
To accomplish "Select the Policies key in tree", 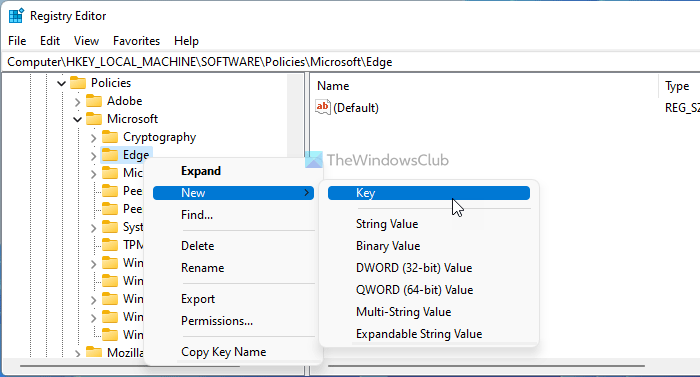I will click(x=111, y=83).
